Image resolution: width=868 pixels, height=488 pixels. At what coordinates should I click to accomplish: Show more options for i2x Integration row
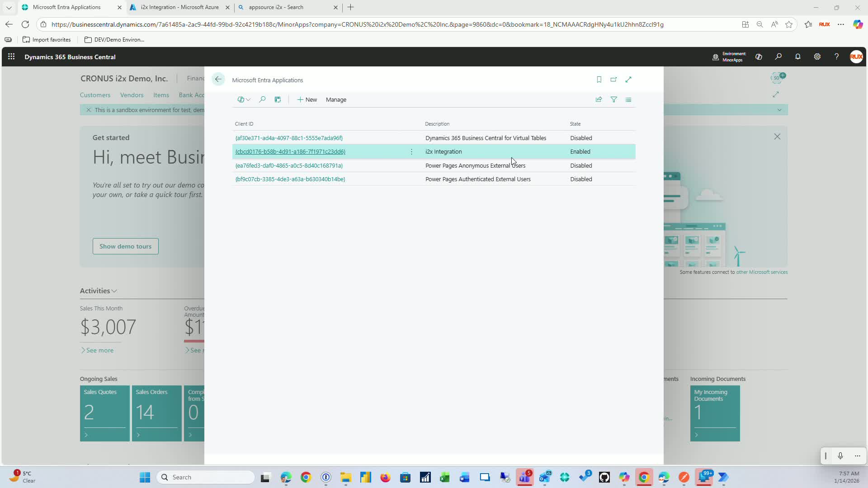(411, 152)
